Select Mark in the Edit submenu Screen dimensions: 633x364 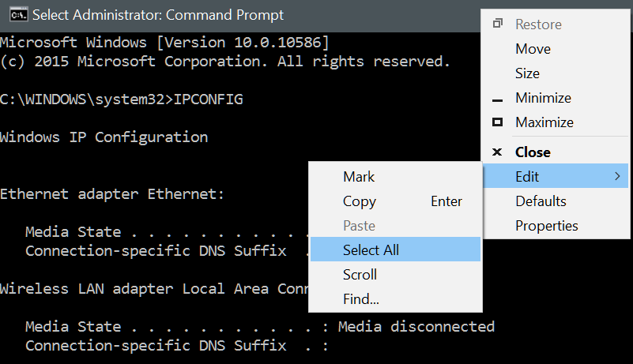(359, 177)
